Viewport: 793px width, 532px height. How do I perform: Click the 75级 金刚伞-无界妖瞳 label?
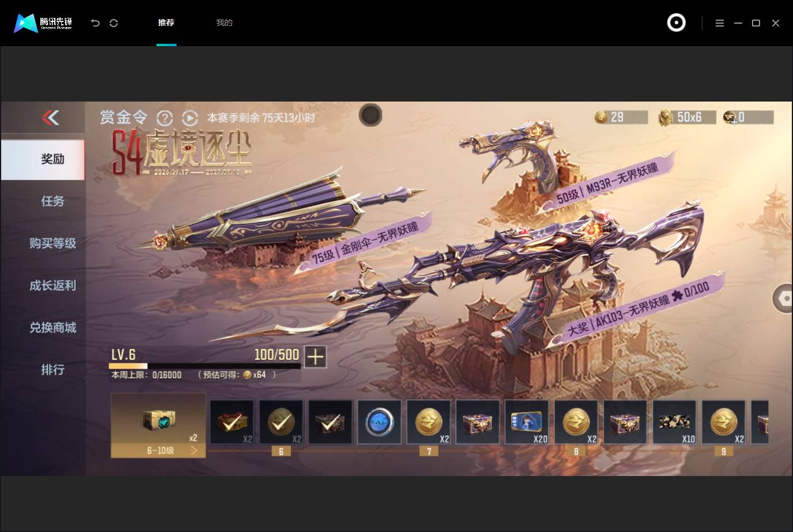click(365, 242)
